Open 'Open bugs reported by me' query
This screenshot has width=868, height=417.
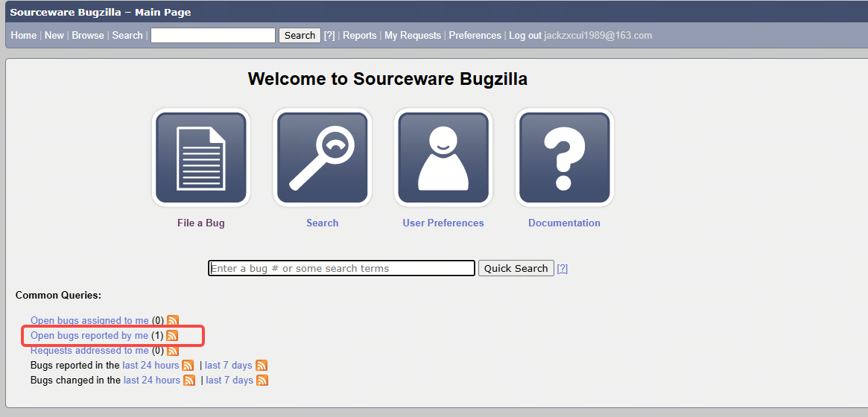(x=89, y=335)
